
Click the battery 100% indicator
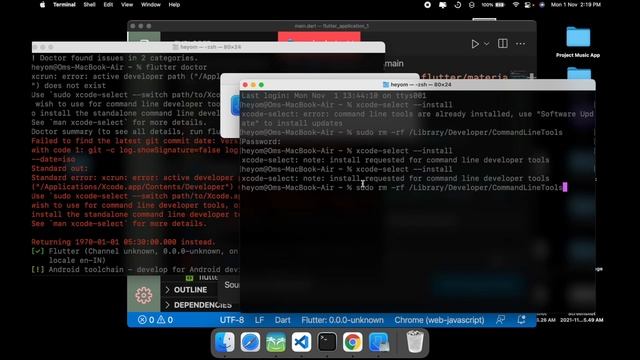[x=493, y=5]
